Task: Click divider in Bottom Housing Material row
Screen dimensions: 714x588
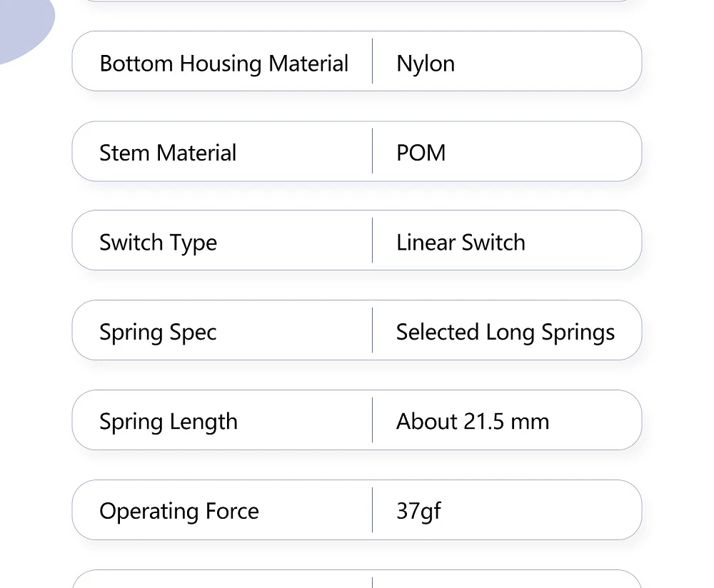Action: (x=373, y=61)
